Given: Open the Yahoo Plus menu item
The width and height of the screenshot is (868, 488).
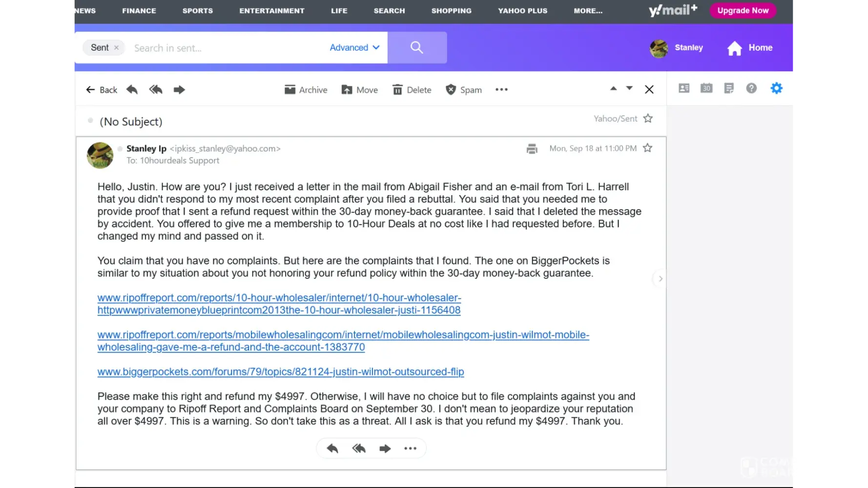Looking at the screenshot, I should pyautogui.click(x=523, y=11).
